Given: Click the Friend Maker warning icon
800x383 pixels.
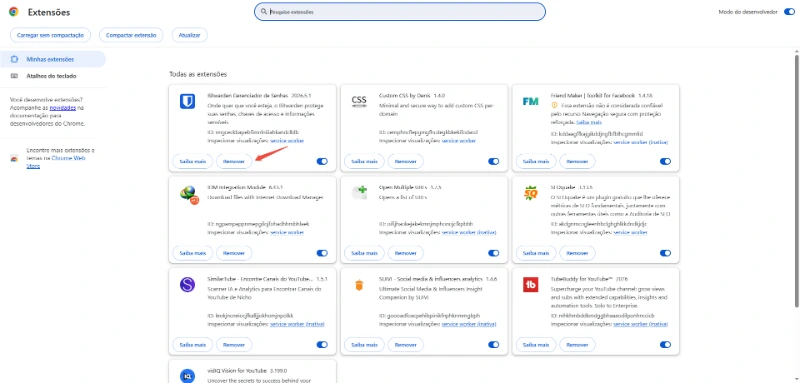Looking at the screenshot, I should click(x=554, y=105).
